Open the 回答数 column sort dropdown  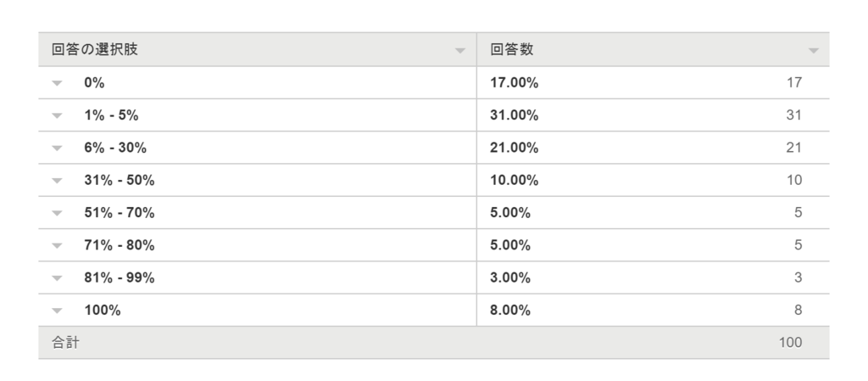813,51
